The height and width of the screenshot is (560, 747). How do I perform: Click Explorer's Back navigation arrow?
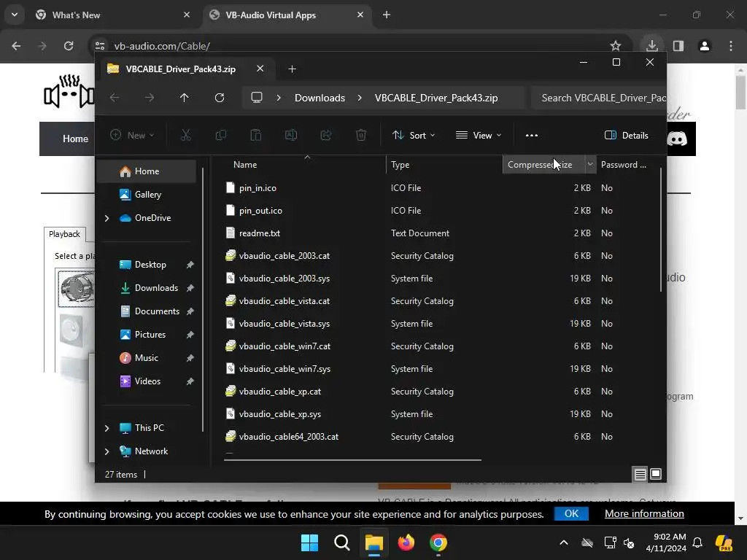pyautogui.click(x=115, y=98)
